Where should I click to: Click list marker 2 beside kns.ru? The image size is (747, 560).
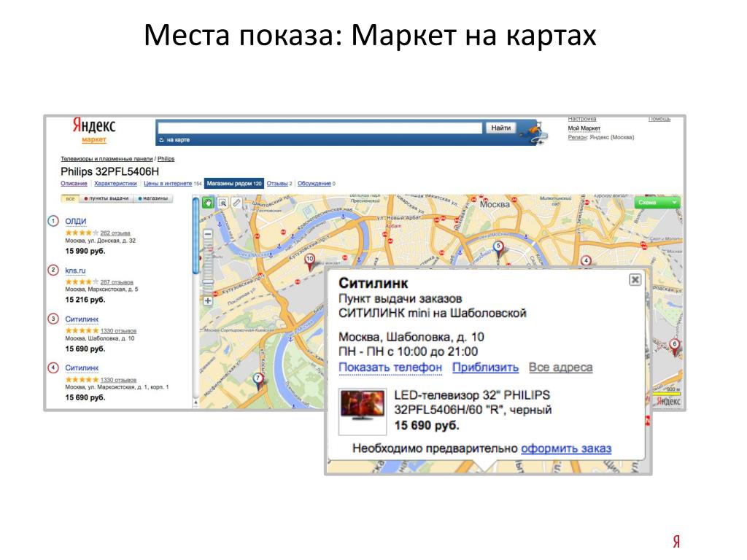tap(53, 270)
